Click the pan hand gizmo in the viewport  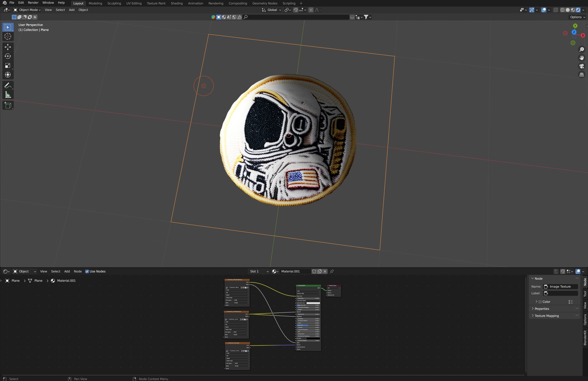(x=582, y=58)
